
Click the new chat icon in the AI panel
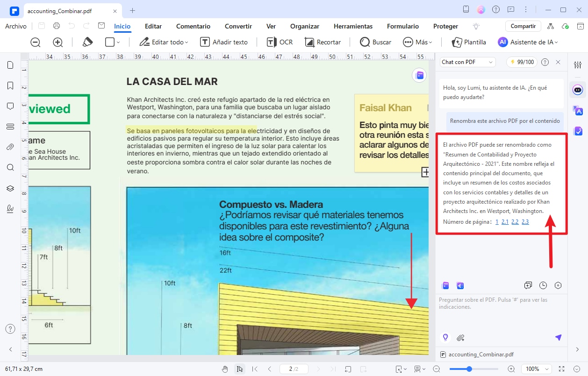click(528, 285)
